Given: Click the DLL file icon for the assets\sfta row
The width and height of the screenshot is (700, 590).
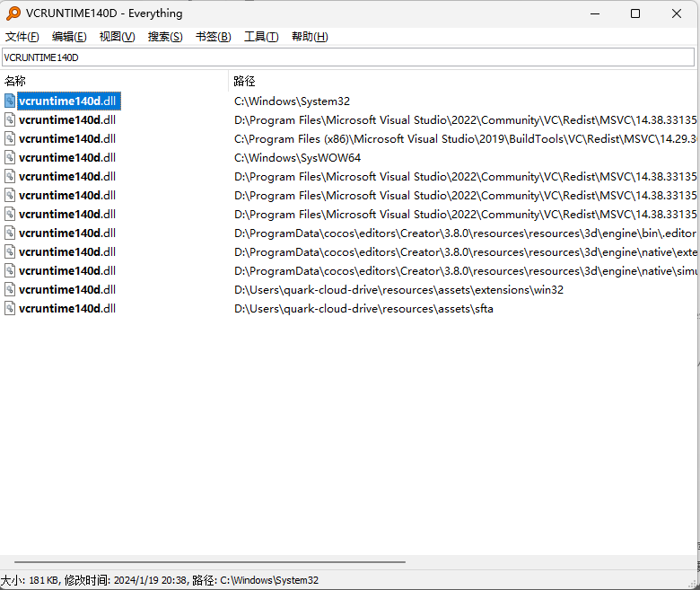Looking at the screenshot, I should click(10, 308).
